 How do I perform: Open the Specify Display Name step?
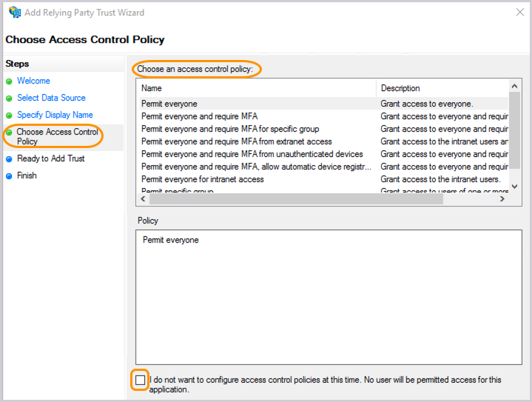55,115
